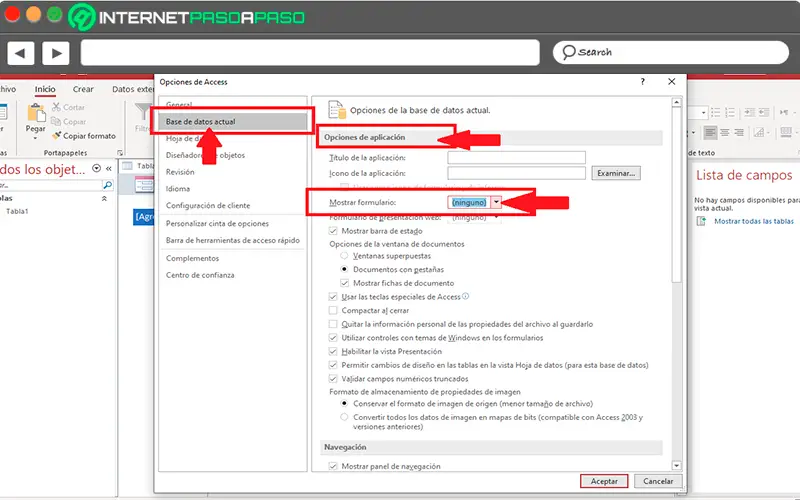Select Convertir todos los datos de imagen radio
Viewport: 800px width, 500px height.
[x=344, y=417]
